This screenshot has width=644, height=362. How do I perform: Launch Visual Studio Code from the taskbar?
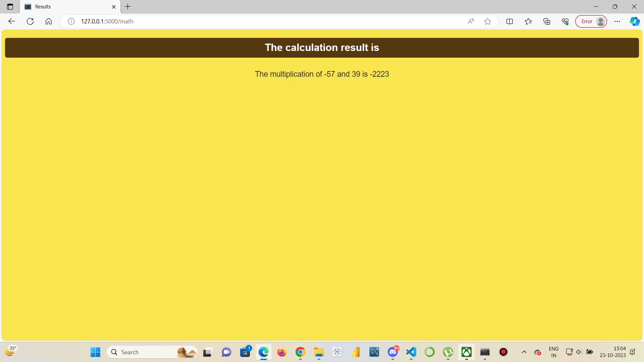[411, 352]
